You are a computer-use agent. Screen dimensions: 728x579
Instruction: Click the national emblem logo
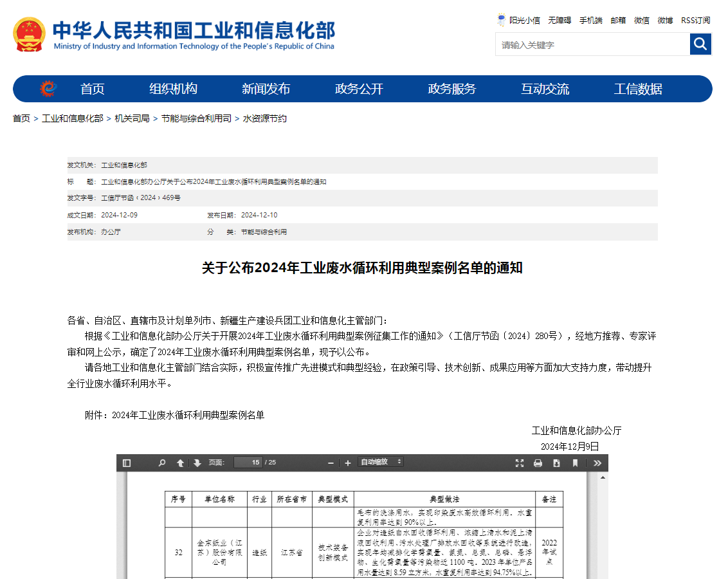29,33
